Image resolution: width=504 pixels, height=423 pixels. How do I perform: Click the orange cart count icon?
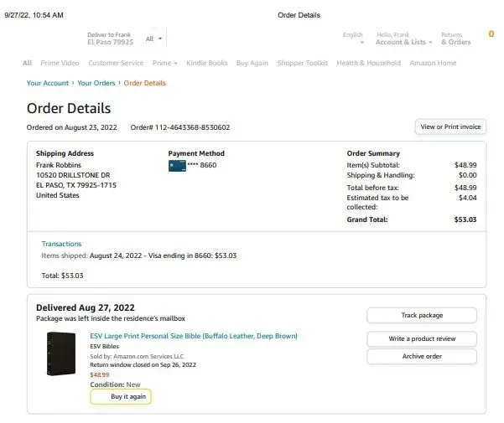click(491, 34)
